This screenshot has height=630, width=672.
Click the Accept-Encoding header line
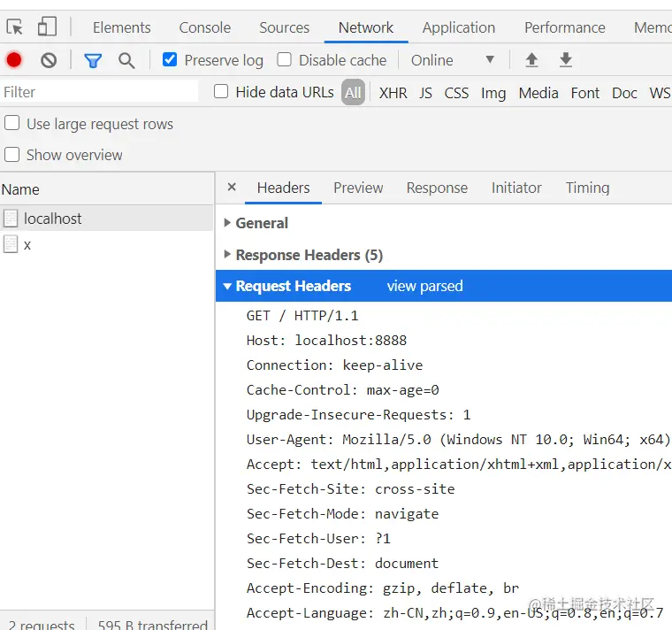point(383,588)
